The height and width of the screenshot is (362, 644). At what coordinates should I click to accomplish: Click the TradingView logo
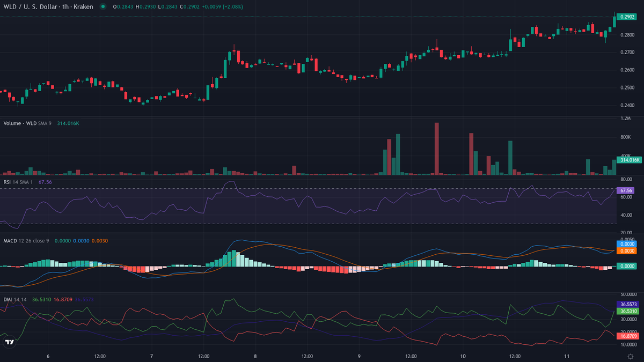click(9, 342)
